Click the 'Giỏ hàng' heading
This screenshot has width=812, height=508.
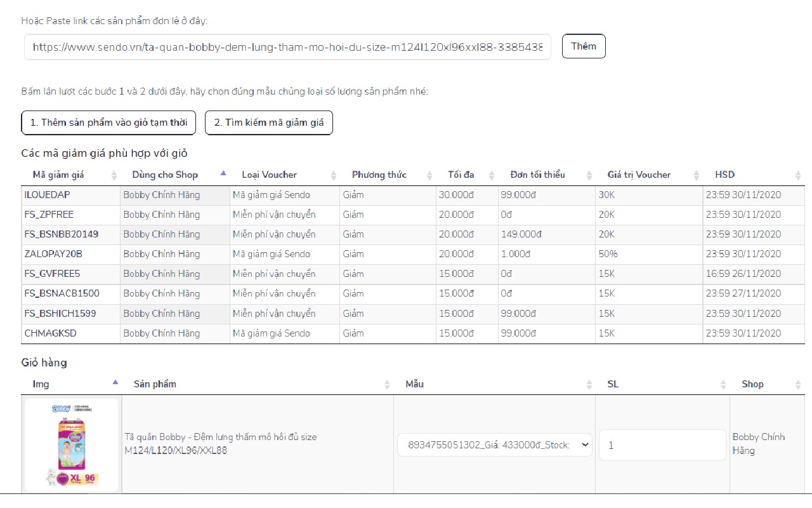click(44, 363)
